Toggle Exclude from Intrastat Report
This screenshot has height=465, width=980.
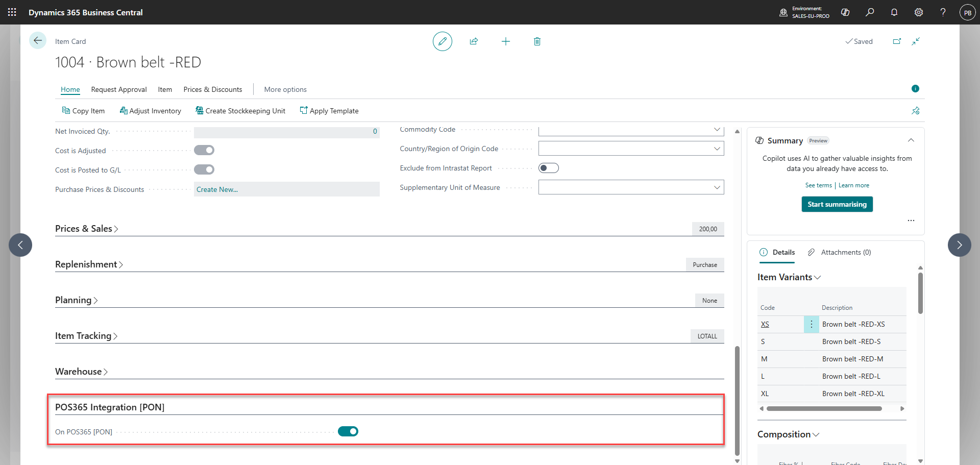click(x=549, y=168)
